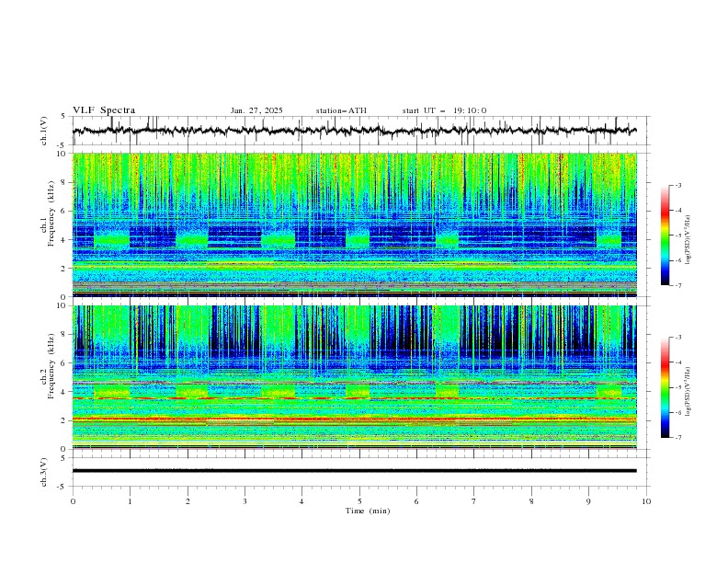This screenshot has width=728, height=563.
Task: Click the "VLF Spectra" plot title
Action: (104, 110)
